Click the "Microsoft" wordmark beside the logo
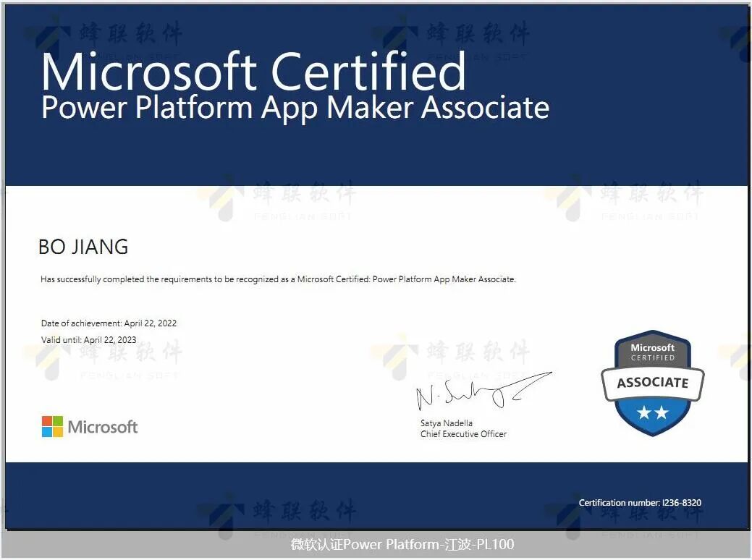 (x=103, y=427)
